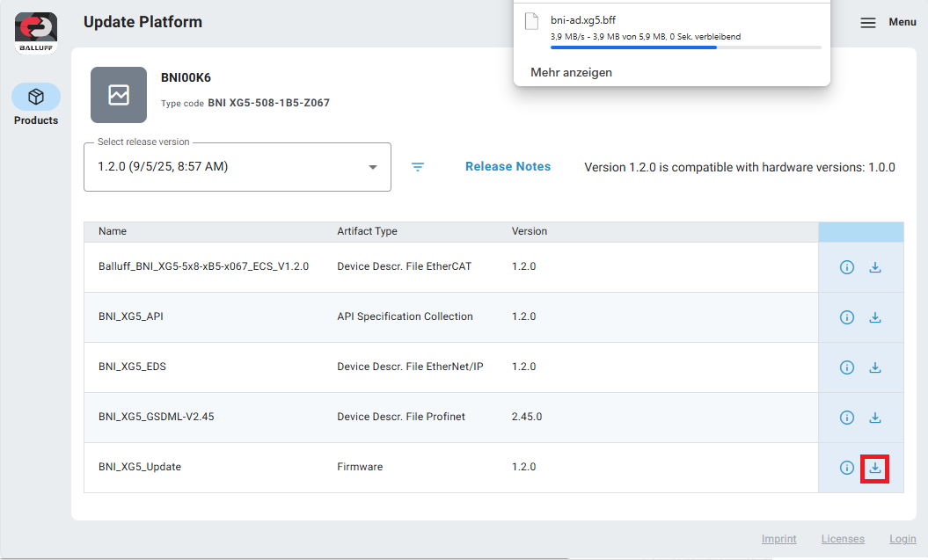Show info for BNI_XG5_GSDML-V2.45
Image resolution: width=928 pixels, height=560 pixels.
[847, 418]
